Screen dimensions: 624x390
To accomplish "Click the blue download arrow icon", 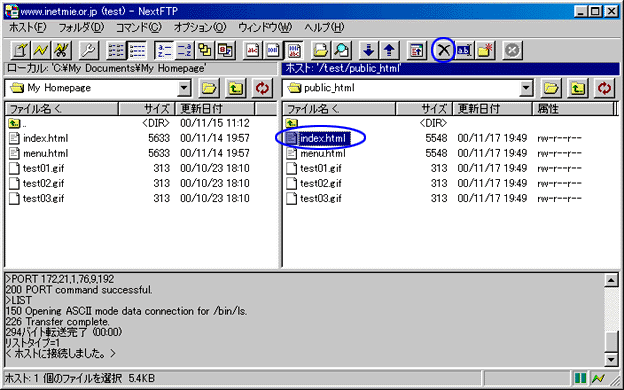I will [369, 50].
